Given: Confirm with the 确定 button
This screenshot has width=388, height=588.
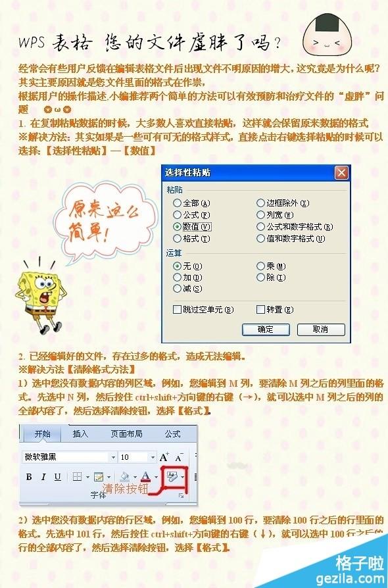Looking at the screenshot, I should click(266, 330).
